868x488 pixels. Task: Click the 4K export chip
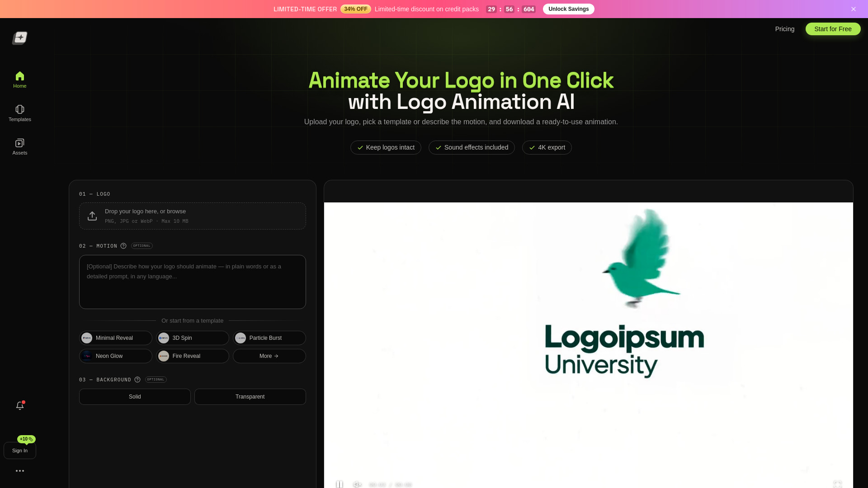click(x=547, y=148)
